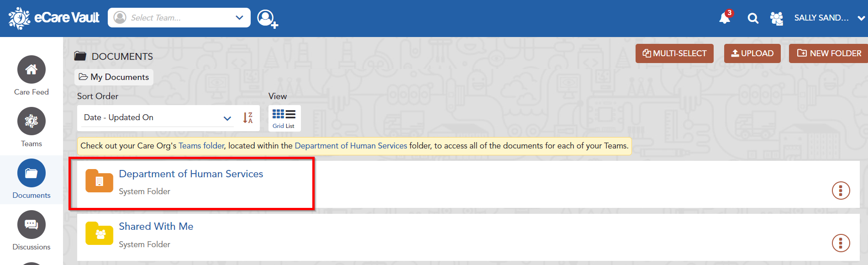Viewport: 868px width, 265px height.
Task: Open the Shared With Me folder
Action: (x=156, y=227)
